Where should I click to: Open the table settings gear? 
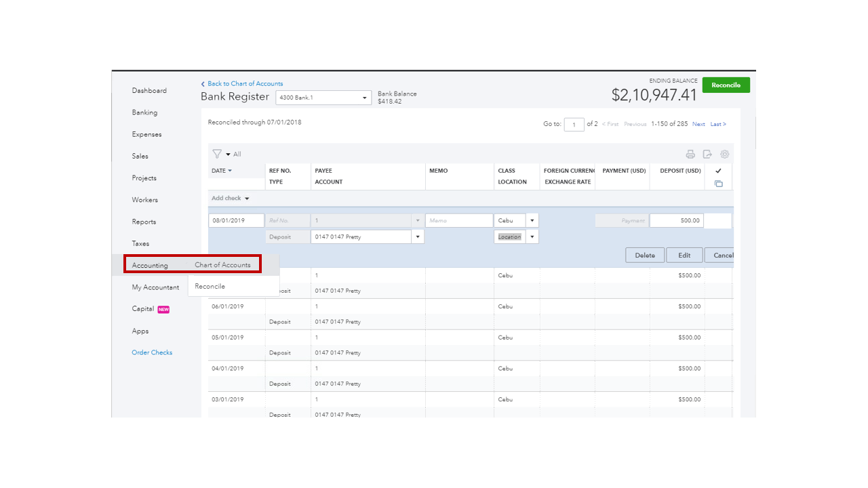coord(724,154)
